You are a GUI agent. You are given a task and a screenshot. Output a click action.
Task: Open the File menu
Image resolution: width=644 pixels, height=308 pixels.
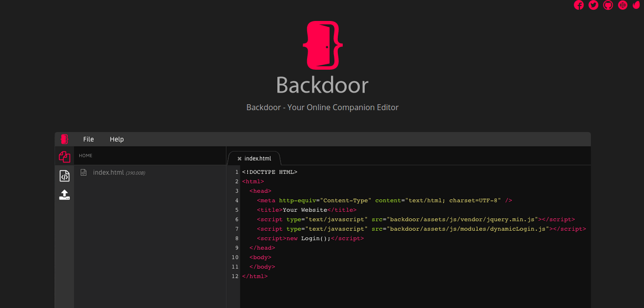pyautogui.click(x=88, y=139)
